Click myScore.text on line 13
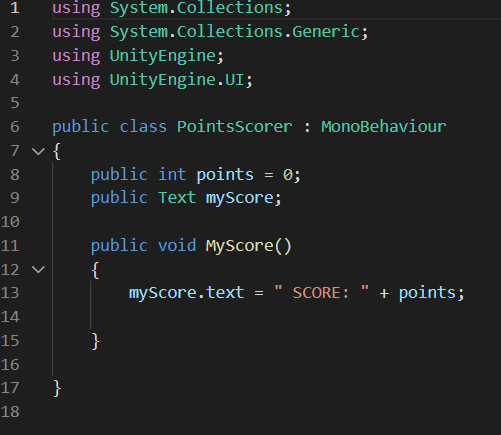 coord(186,293)
